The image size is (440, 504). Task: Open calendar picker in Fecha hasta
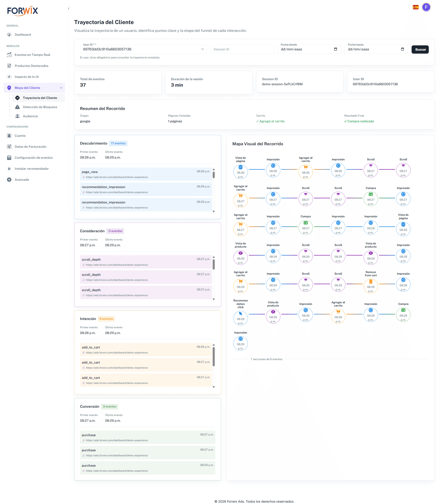[x=402, y=49]
